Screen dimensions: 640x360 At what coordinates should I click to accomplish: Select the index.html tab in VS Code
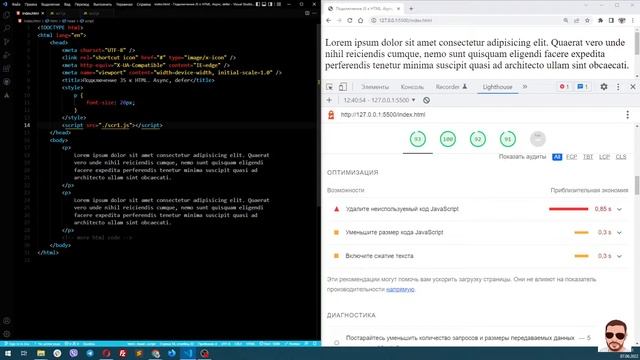[30, 13]
